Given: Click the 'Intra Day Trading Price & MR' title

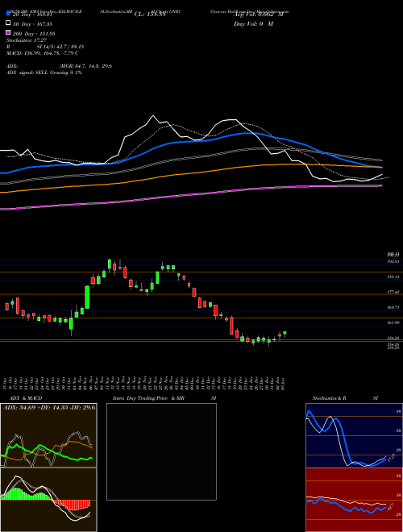Looking at the screenshot, I should point(148,398).
